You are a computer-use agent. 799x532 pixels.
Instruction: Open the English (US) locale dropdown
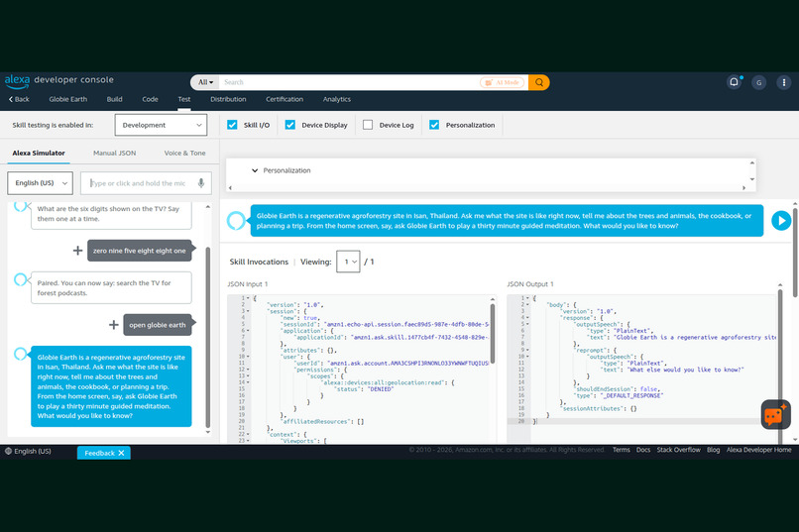click(41, 182)
